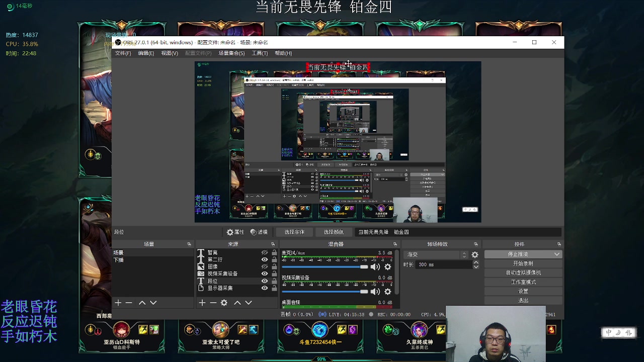Add a new scene with the plus icon
The height and width of the screenshot is (362, 644).
118,303
